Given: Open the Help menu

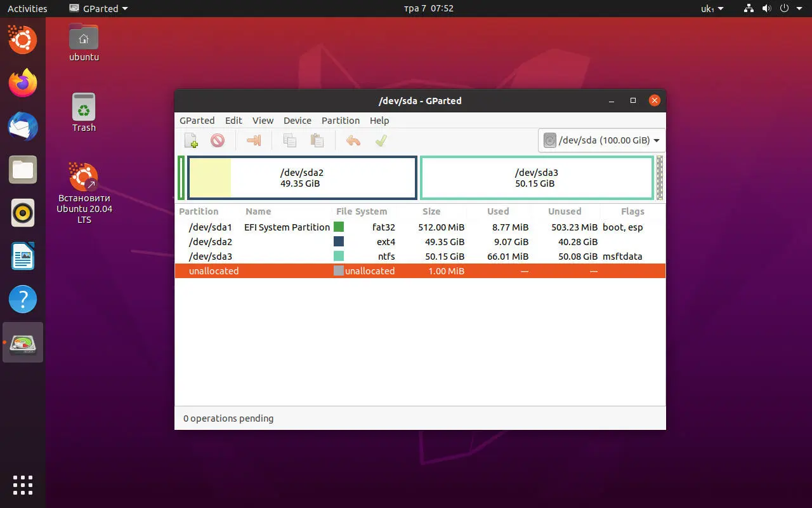Looking at the screenshot, I should [x=379, y=120].
